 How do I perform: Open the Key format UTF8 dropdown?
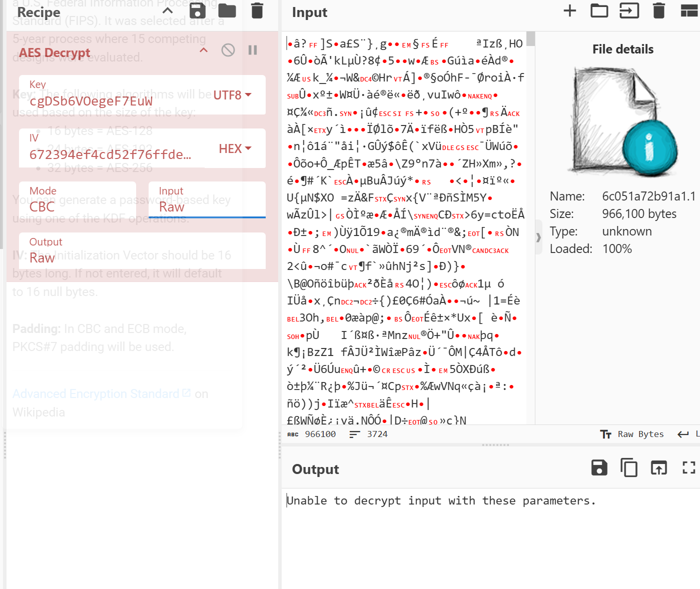(233, 95)
